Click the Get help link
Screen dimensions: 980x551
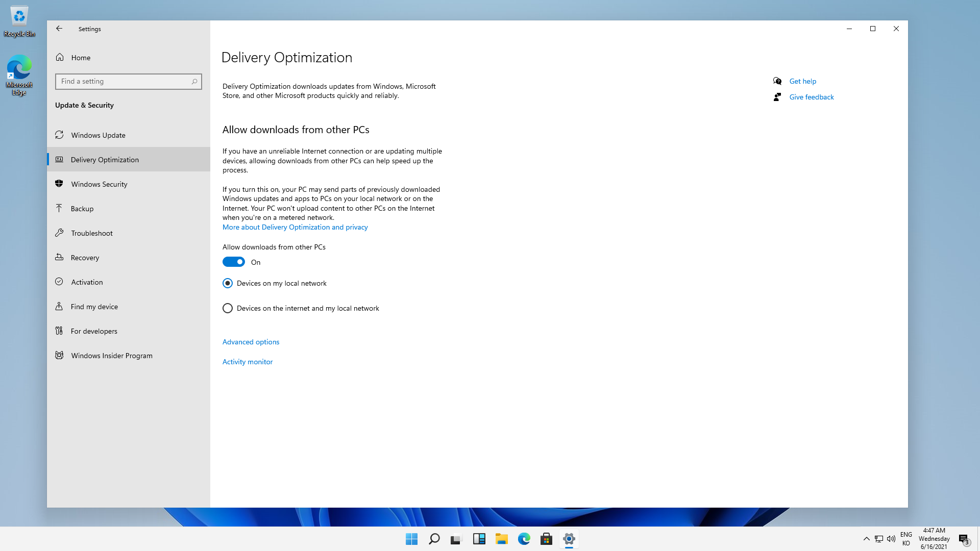click(x=802, y=81)
